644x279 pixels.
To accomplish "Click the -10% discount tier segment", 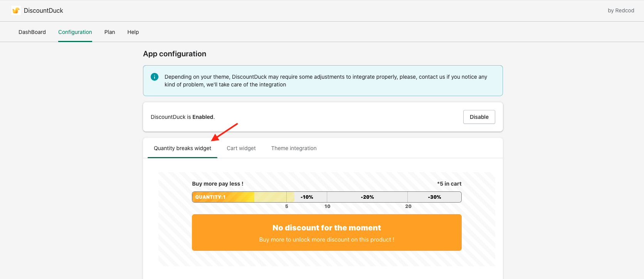I will (307, 197).
